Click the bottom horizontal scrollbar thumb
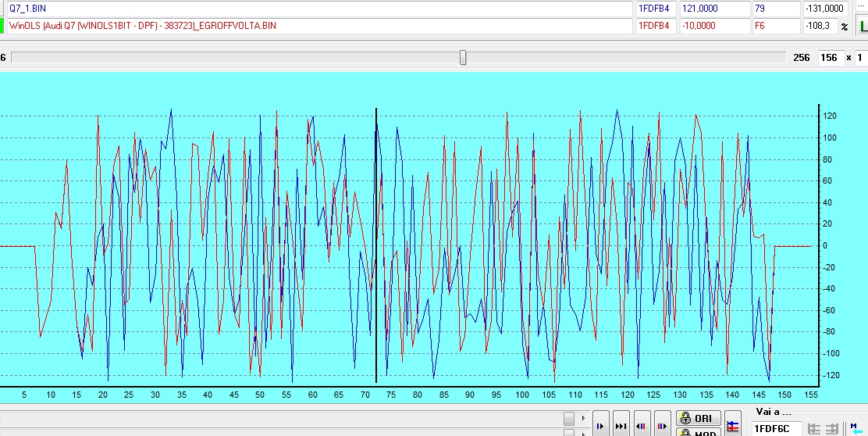This screenshot has width=868, height=436. pos(569,418)
